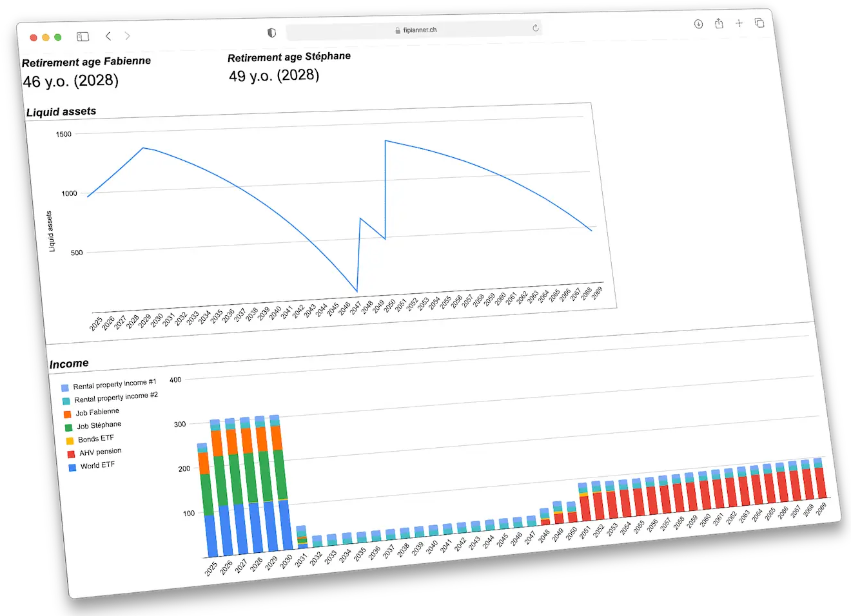Open the privacy report shield icon
The height and width of the screenshot is (616, 851).
coord(271,33)
